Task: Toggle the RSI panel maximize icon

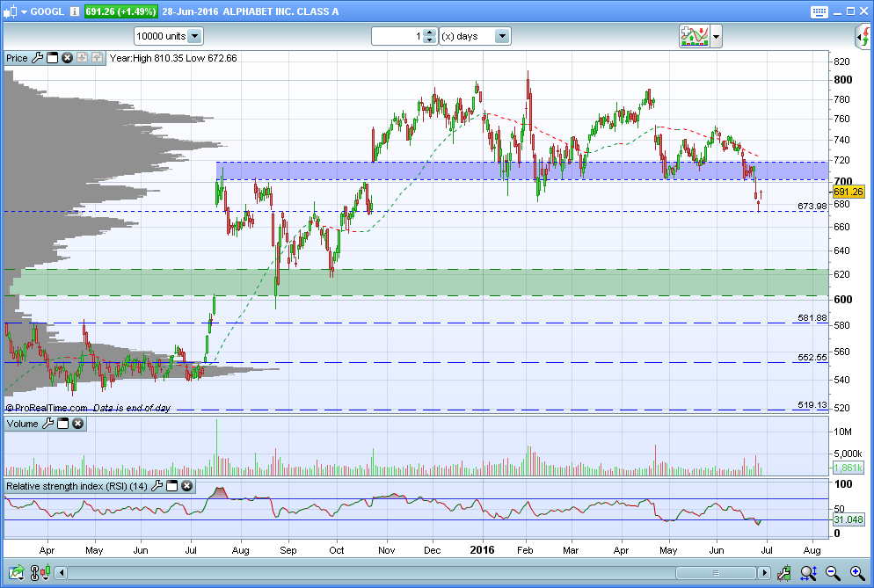Action: pos(171,486)
